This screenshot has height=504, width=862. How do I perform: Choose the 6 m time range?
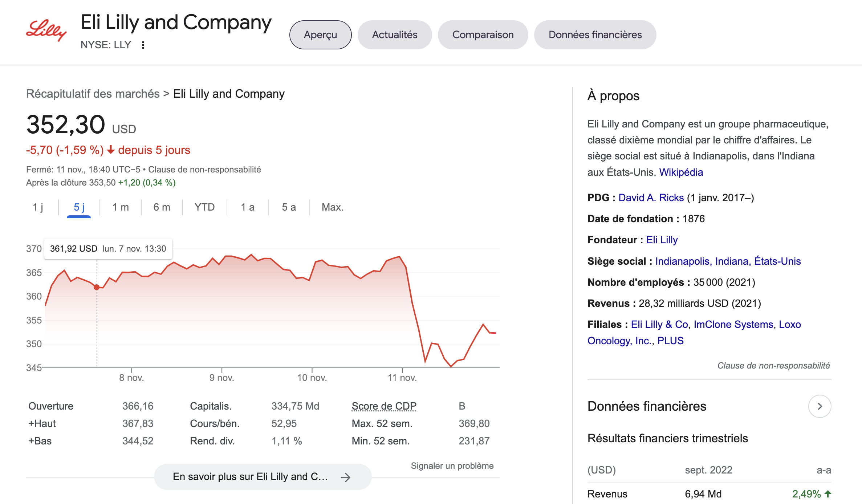[x=162, y=207]
